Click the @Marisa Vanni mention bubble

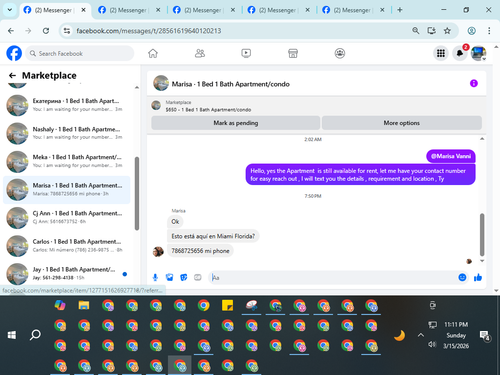(451, 156)
